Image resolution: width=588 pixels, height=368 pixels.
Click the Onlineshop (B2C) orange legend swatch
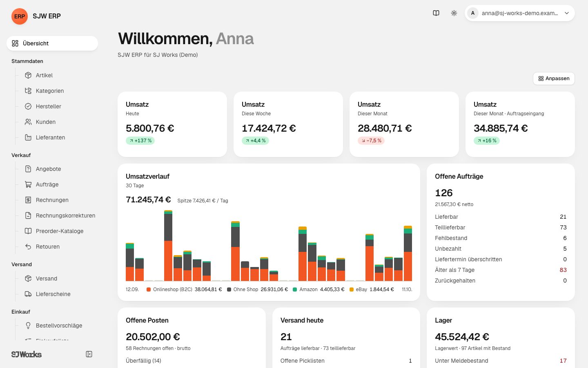pyautogui.click(x=149, y=289)
